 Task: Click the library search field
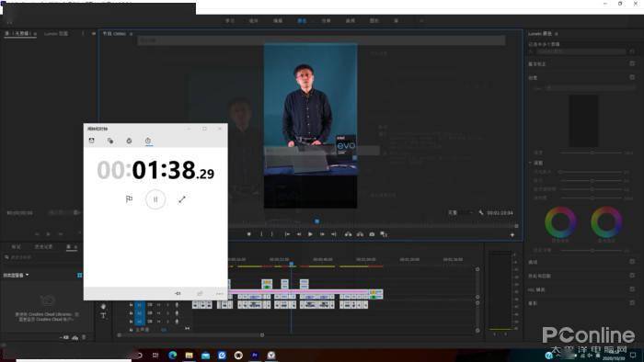click(x=41, y=257)
